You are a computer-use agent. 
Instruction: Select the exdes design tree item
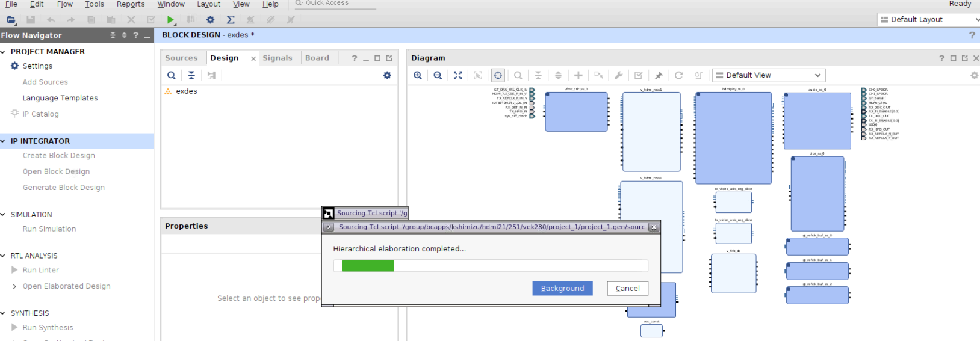[186, 91]
